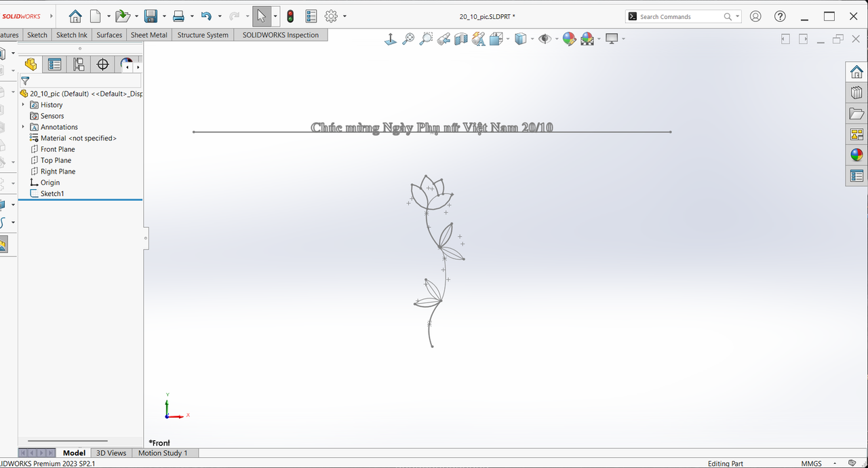
Task: Switch to the Sheet Metal tab
Action: [x=149, y=35]
